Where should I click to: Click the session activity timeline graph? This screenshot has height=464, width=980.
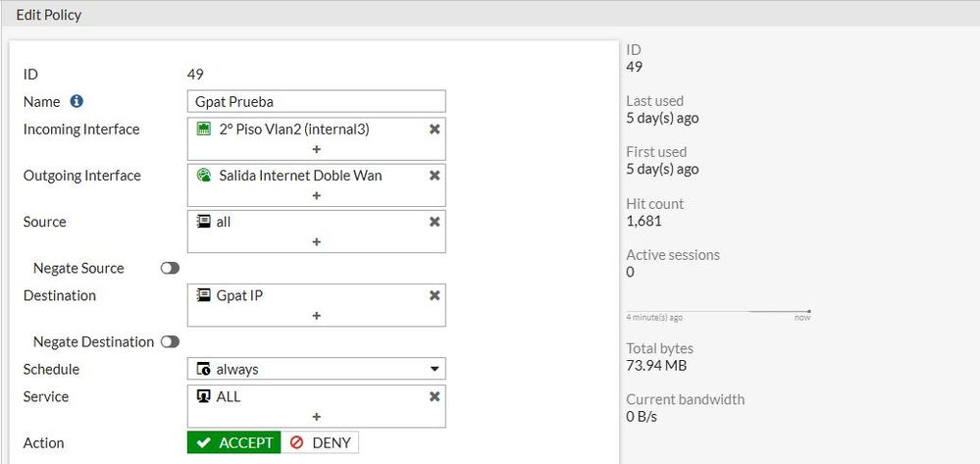tap(718, 311)
